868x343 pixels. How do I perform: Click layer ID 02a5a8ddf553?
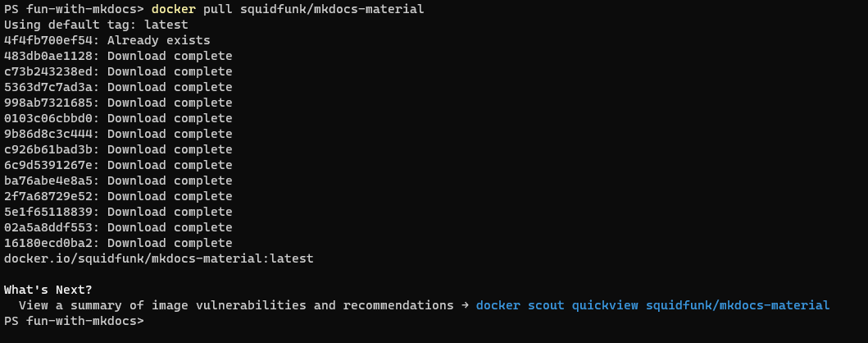(x=51, y=227)
